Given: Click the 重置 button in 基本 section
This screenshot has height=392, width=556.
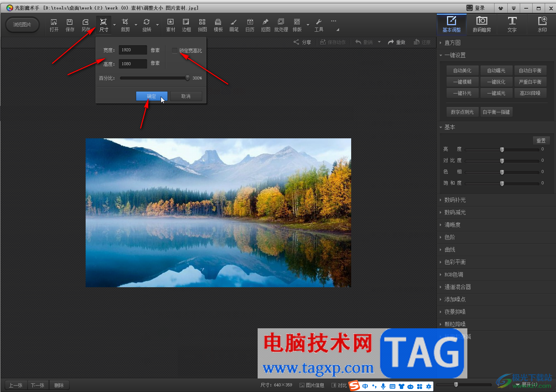Looking at the screenshot, I should [x=541, y=140].
